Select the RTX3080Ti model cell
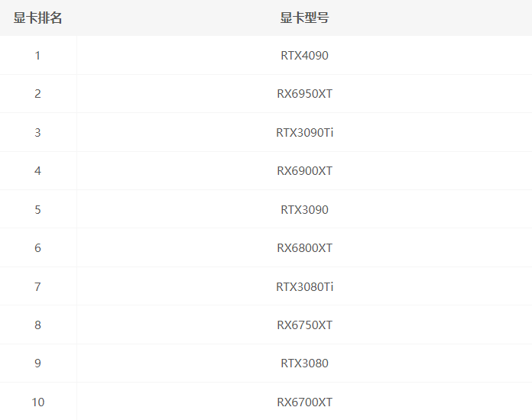The image size is (532, 420). click(304, 286)
